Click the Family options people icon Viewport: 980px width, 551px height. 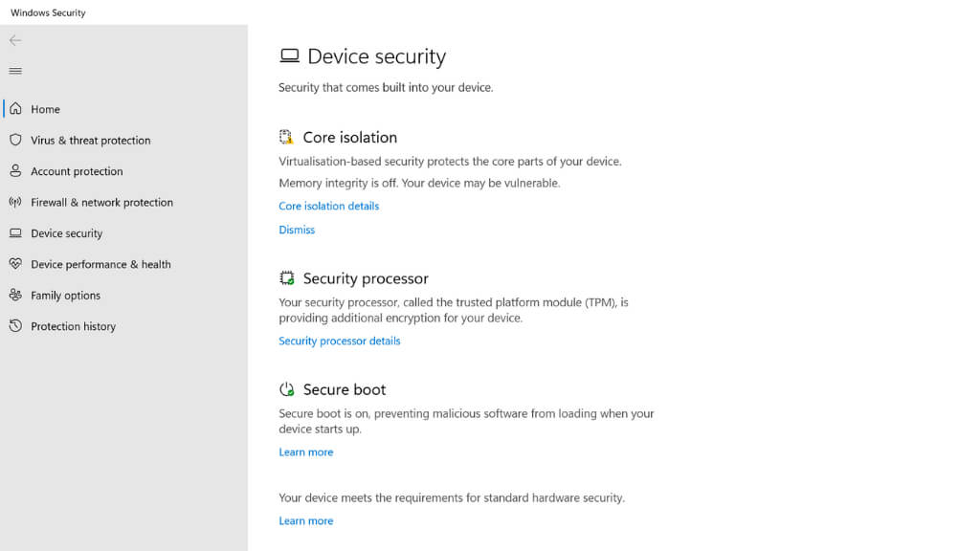point(15,296)
